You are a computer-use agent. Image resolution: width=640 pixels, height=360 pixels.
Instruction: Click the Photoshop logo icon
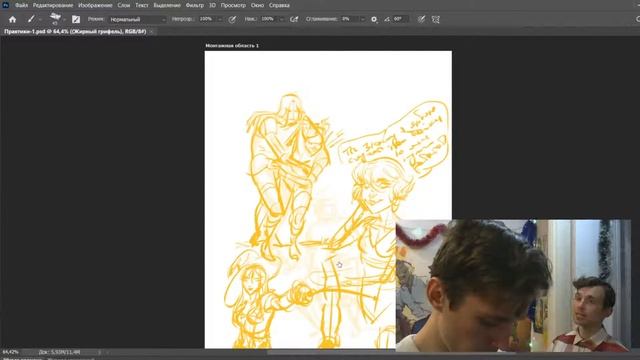(5, 5)
